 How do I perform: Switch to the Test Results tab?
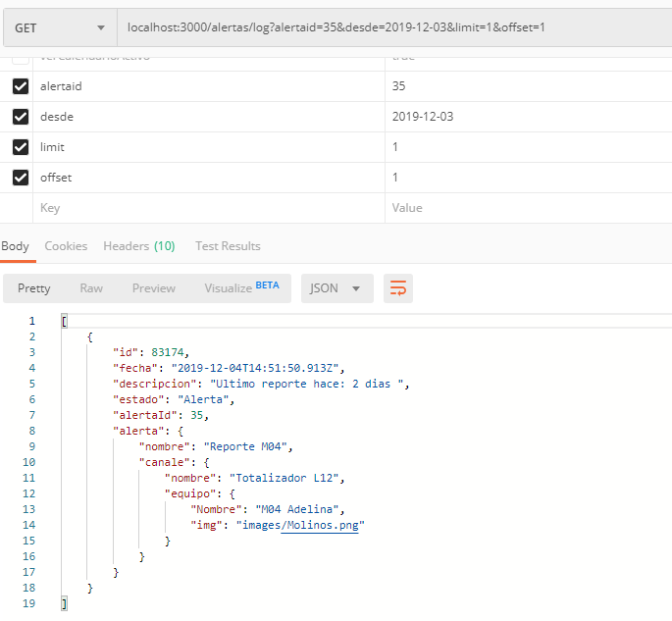(x=228, y=246)
